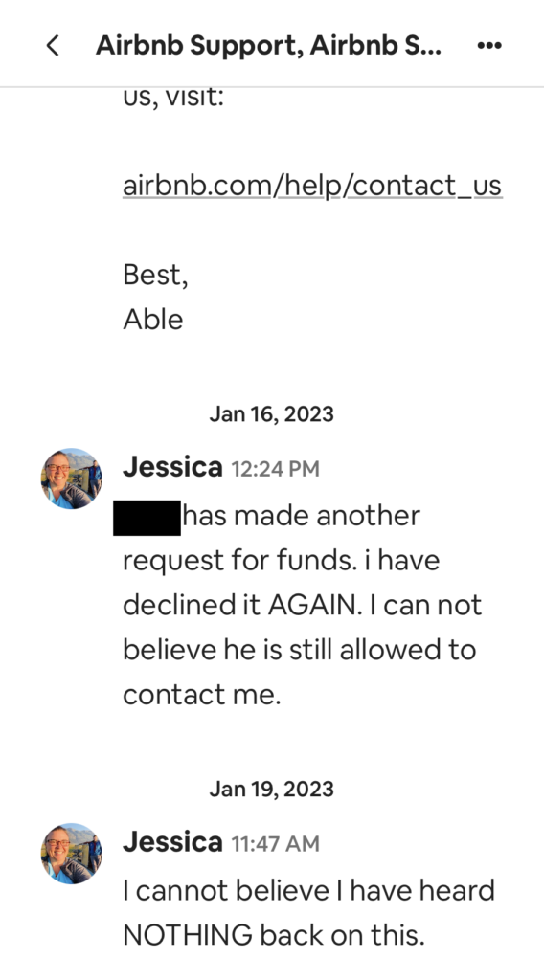Tap Jessica's avatar on the Jan 19 message
Image resolution: width=544 pixels, height=980 pixels.
click(x=71, y=853)
